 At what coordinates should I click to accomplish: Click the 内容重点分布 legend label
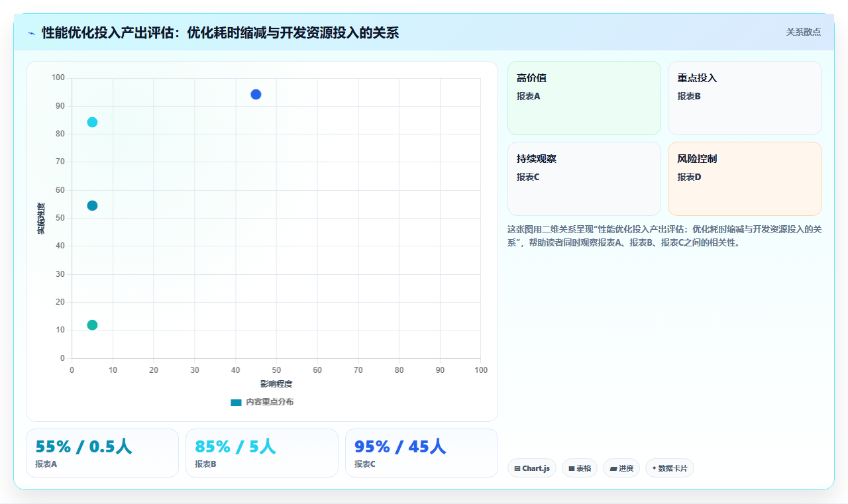click(270, 402)
